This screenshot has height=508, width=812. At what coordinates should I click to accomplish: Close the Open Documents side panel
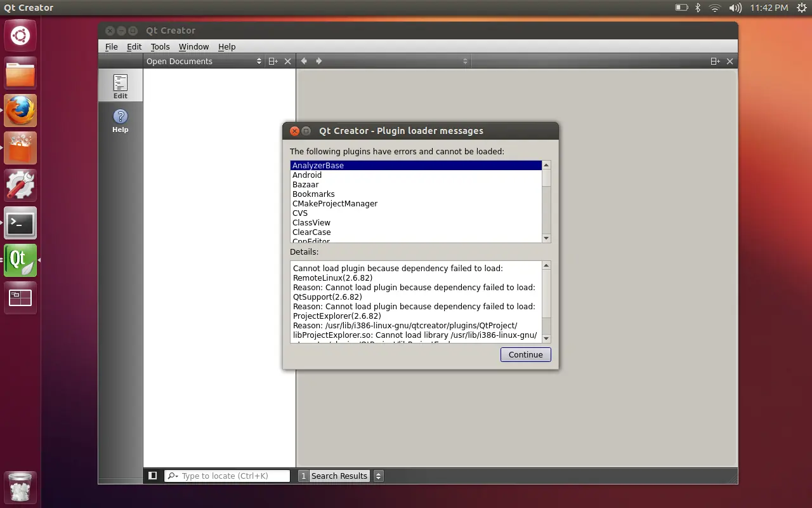288,62
